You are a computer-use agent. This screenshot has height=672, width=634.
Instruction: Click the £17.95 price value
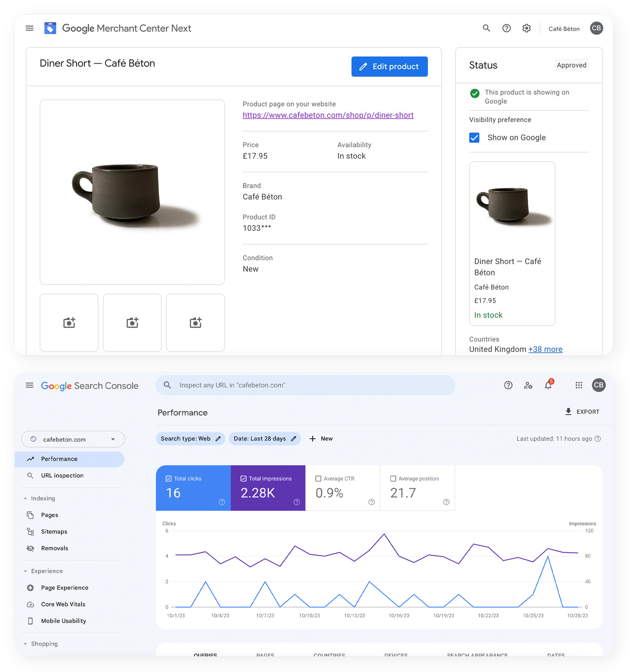tap(255, 156)
